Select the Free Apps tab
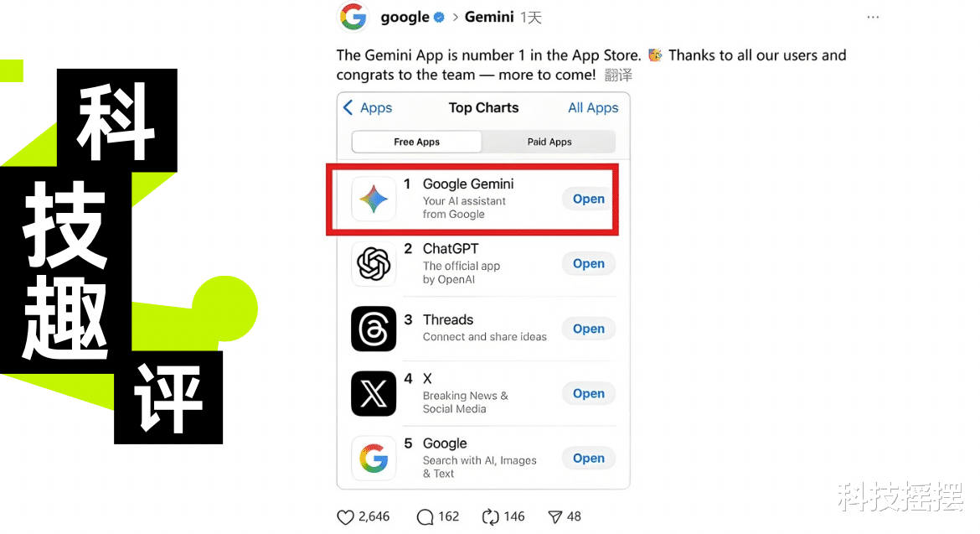Screen dimensions: 980x534 click(417, 142)
